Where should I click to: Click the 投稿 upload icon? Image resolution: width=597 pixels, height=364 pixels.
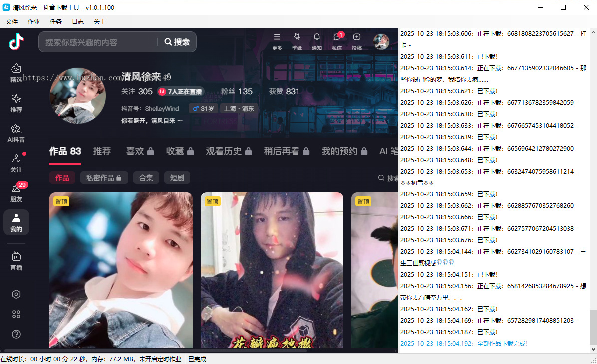357,41
